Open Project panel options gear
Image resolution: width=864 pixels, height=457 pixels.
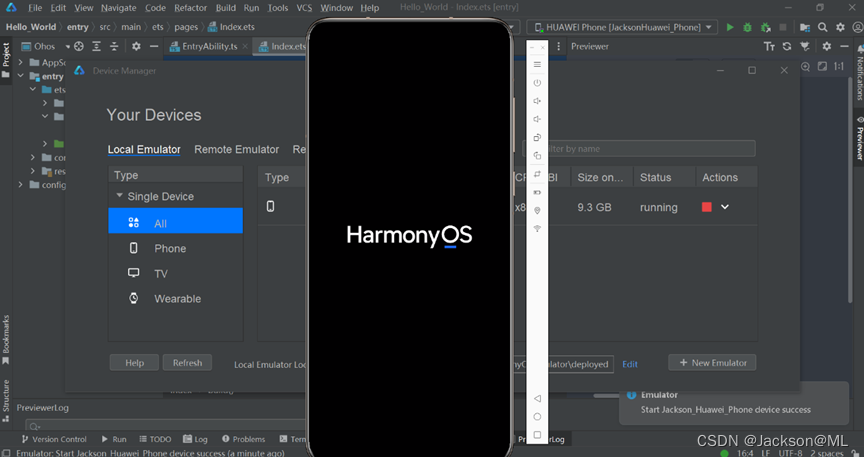(x=136, y=47)
